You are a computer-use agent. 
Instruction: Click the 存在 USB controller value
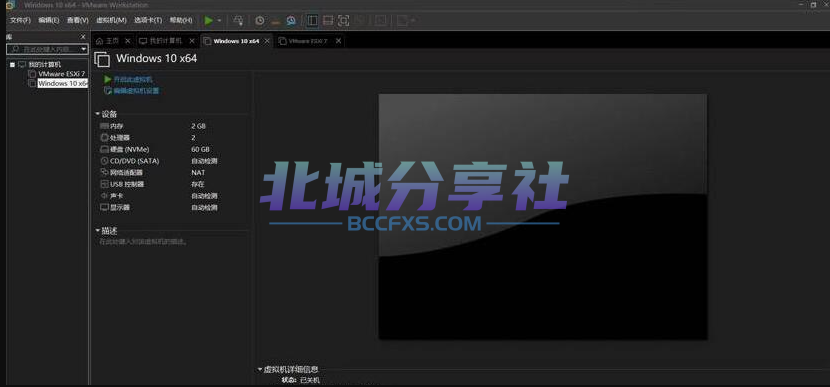pos(197,184)
